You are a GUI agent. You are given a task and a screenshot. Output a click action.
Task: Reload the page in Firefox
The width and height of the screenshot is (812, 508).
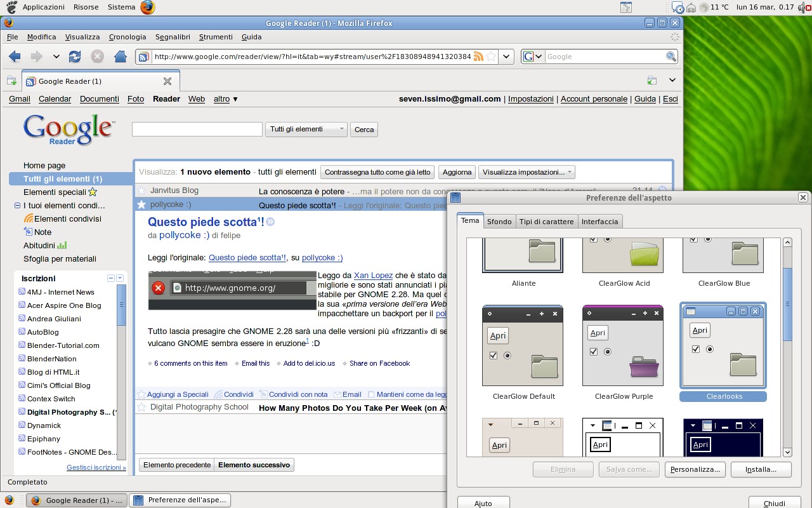[x=75, y=57]
